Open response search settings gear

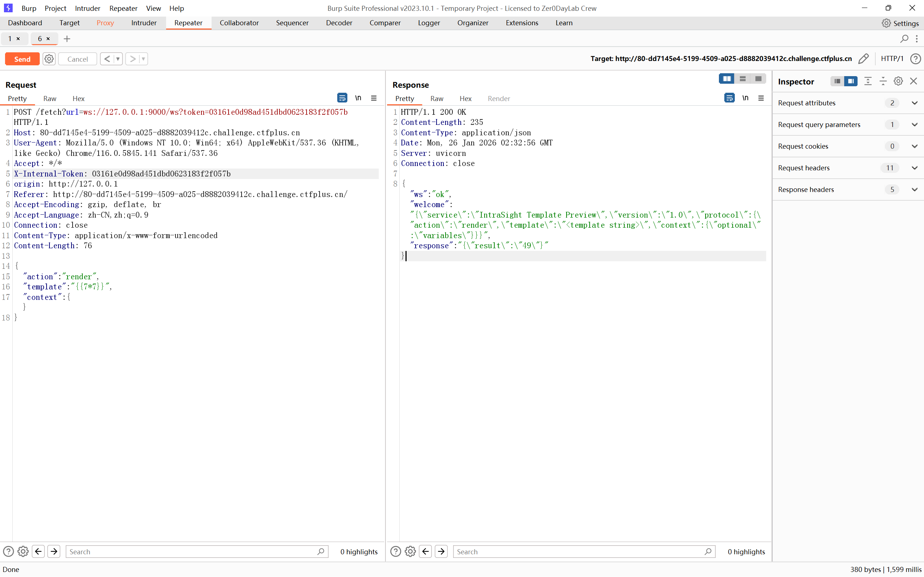click(411, 551)
